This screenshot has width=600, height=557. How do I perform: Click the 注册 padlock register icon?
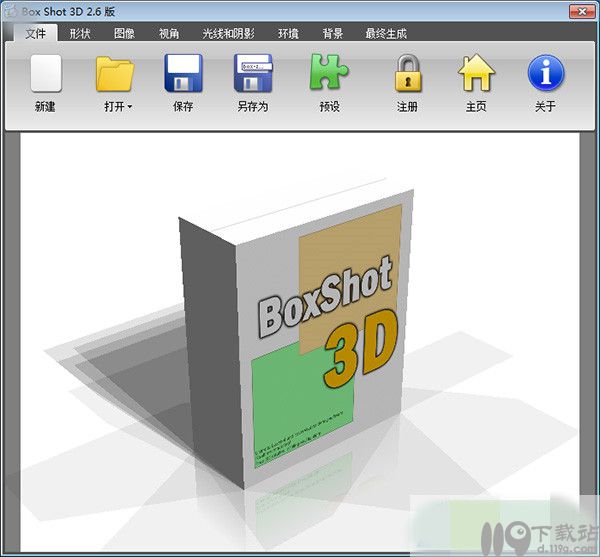click(408, 73)
